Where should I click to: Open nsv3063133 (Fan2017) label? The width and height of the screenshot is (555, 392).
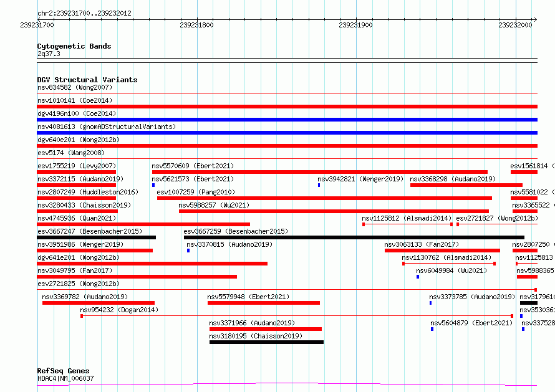click(x=422, y=244)
